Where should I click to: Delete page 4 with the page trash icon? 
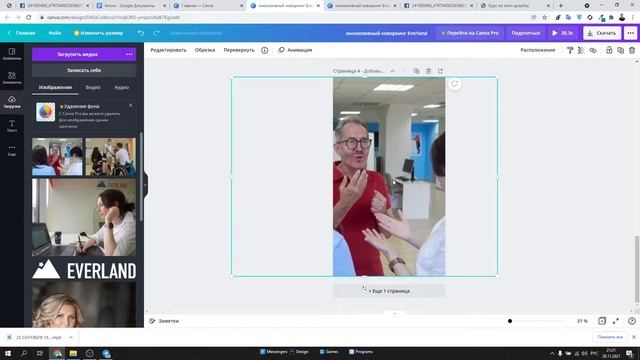428,71
